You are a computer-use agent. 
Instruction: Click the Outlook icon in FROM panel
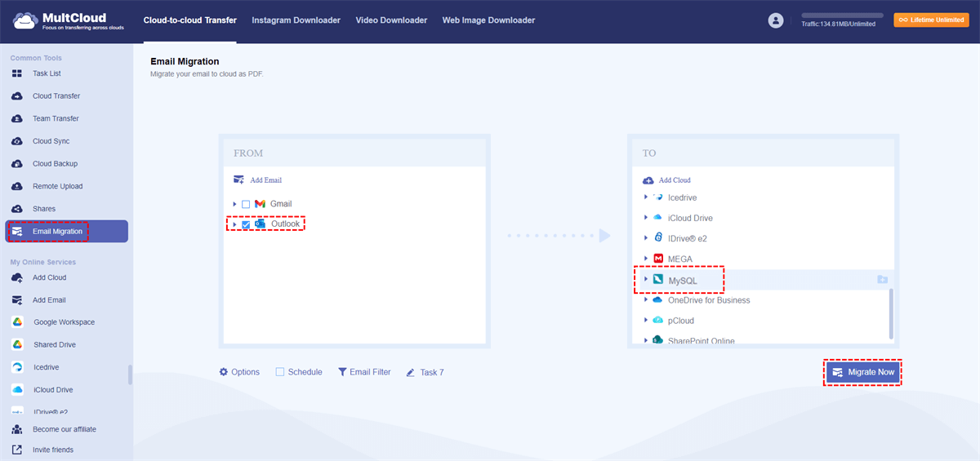click(261, 224)
